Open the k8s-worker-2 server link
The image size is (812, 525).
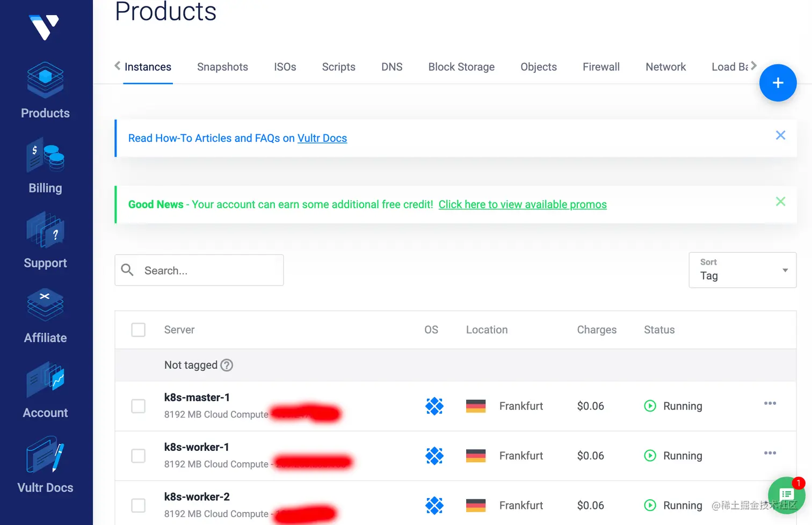click(197, 497)
